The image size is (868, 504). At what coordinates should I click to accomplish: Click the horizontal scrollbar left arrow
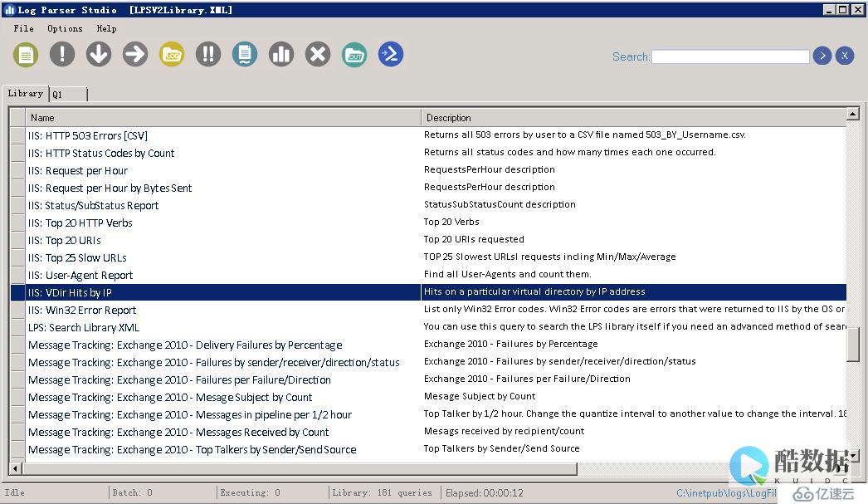16,468
